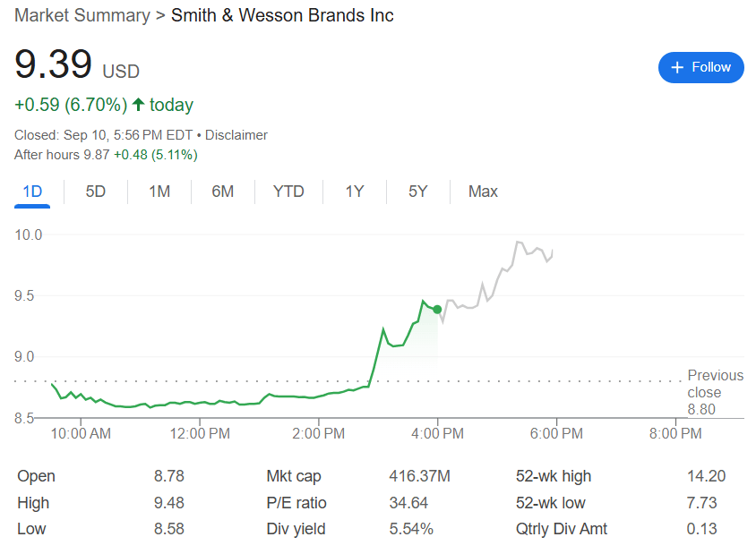The width and height of the screenshot is (756, 554).
Task: View the 1Y price chart
Action: 355,192
